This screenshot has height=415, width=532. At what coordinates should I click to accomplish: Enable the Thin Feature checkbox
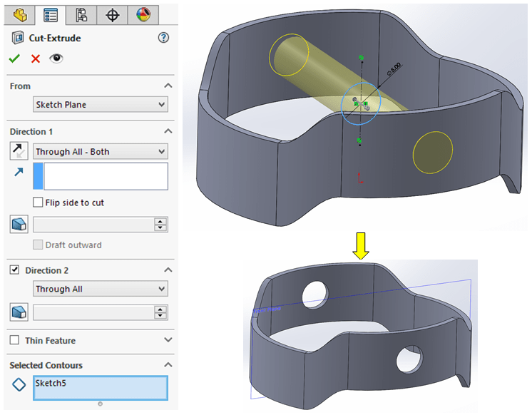pyautogui.click(x=14, y=341)
